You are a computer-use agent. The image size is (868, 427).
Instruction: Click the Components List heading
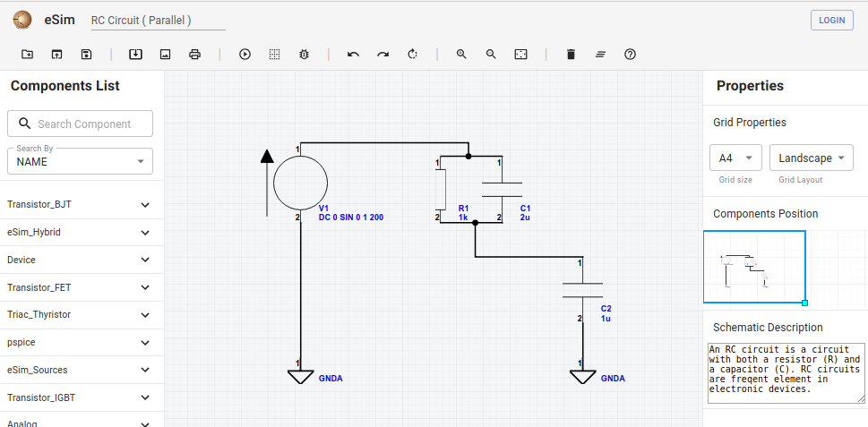click(64, 86)
